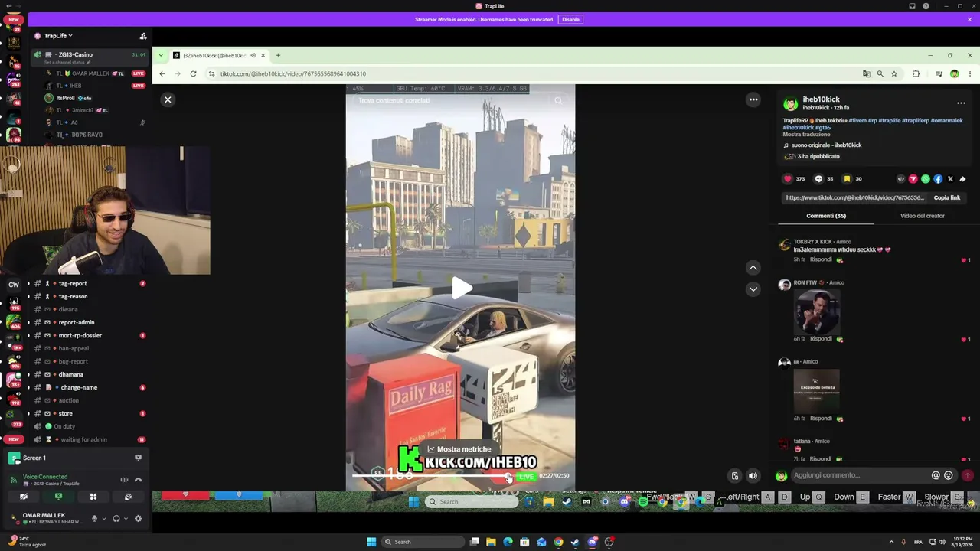This screenshot has height=551, width=980.
Task: Toggle the Discord headphones deafen
Action: pos(116,518)
